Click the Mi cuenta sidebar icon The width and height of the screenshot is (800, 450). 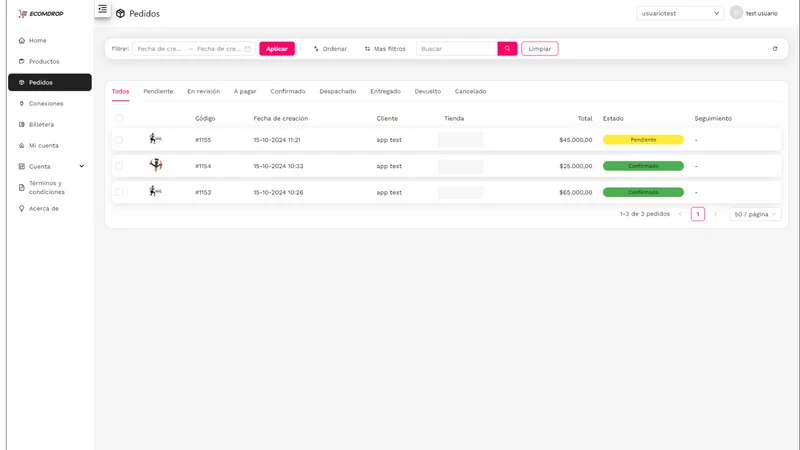pyautogui.click(x=21, y=145)
